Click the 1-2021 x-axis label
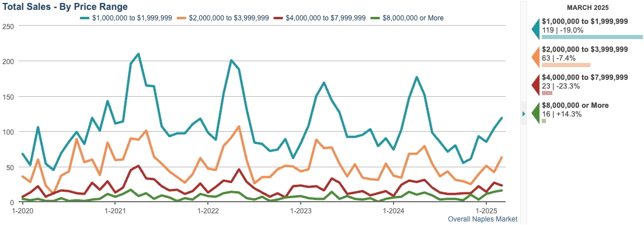Viewport: 644px width, 225px height. coord(115,211)
